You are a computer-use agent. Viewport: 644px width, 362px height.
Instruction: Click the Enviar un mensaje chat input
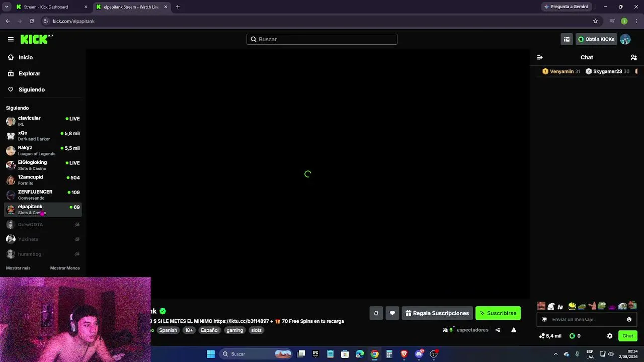click(x=586, y=319)
